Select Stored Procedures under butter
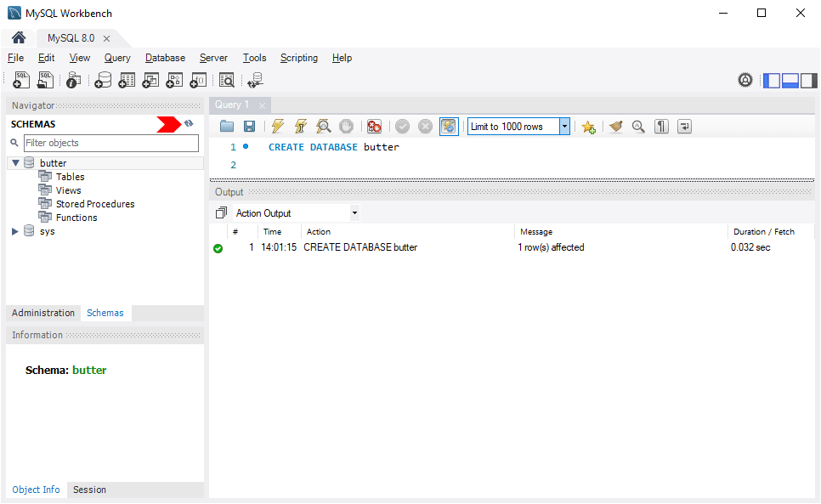 point(95,204)
